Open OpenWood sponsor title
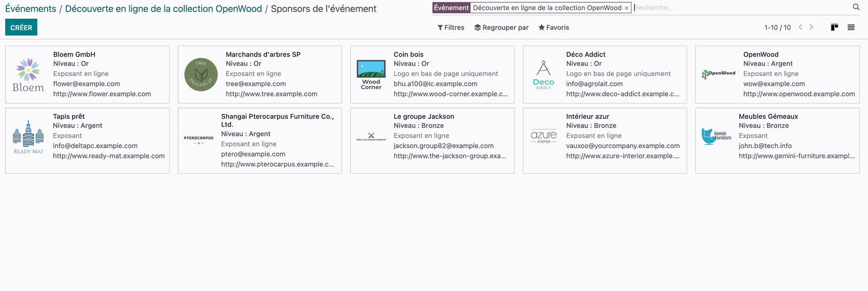Viewport: 868px width, 291px height. point(761,54)
